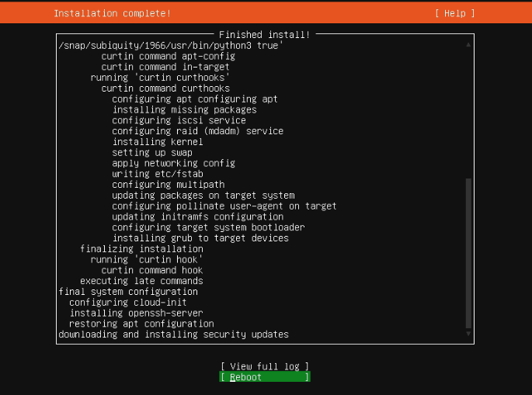Click the scrollbar down arrow in log

pyautogui.click(x=468, y=334)
